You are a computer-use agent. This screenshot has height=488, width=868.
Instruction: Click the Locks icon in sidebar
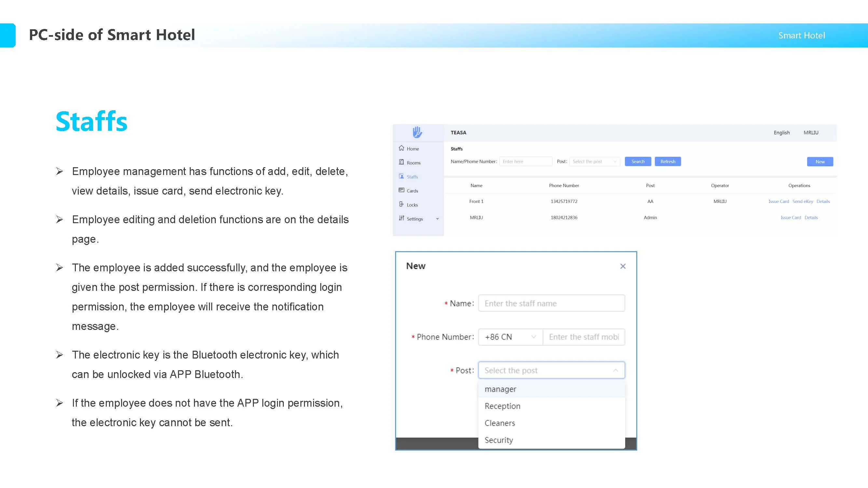(401, 204)
